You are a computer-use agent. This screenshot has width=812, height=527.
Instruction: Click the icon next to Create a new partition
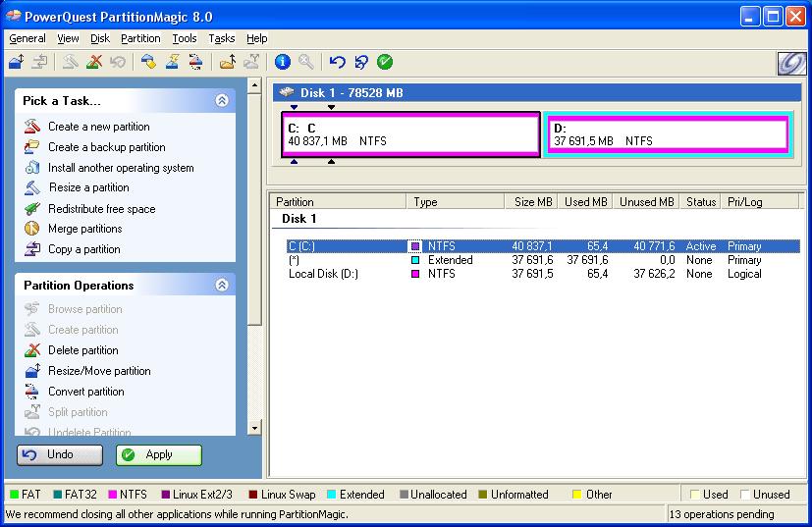(32, 127)
